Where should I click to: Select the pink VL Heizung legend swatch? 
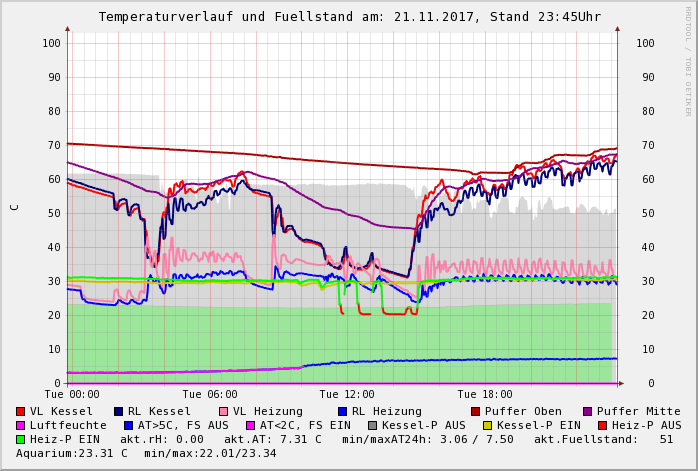[x=224, y=411]
